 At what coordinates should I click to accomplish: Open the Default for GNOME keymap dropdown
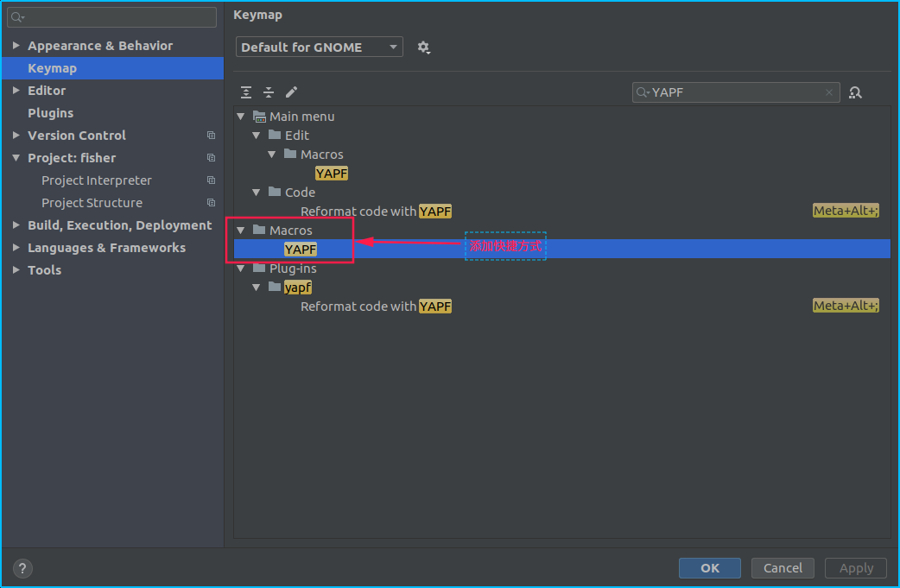click(x=319, y=47)
